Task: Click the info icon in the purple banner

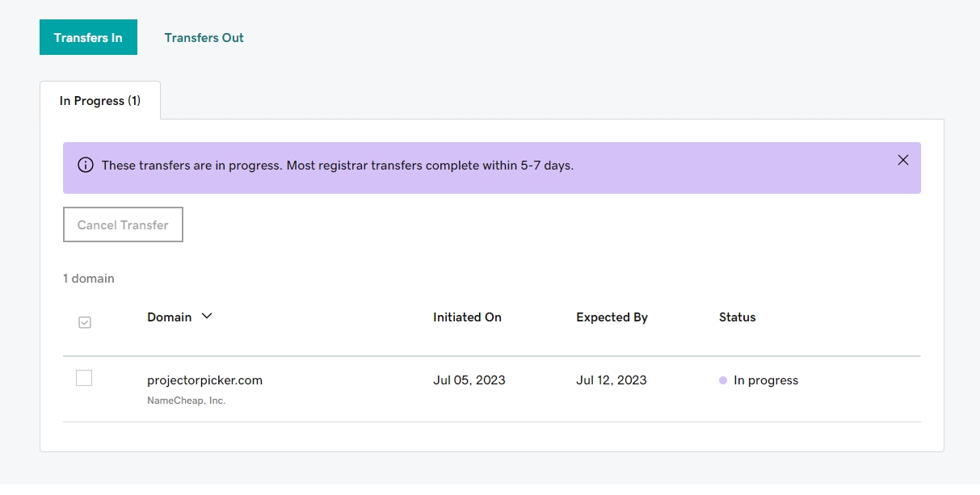Action: 85,165
